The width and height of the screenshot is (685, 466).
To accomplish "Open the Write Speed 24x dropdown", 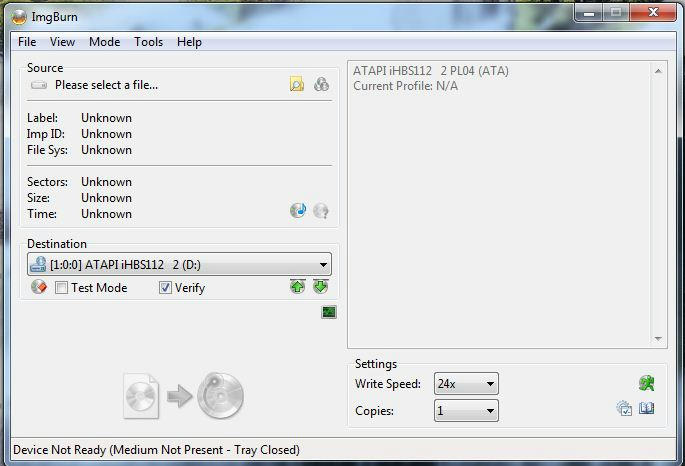I will point(466,383).
